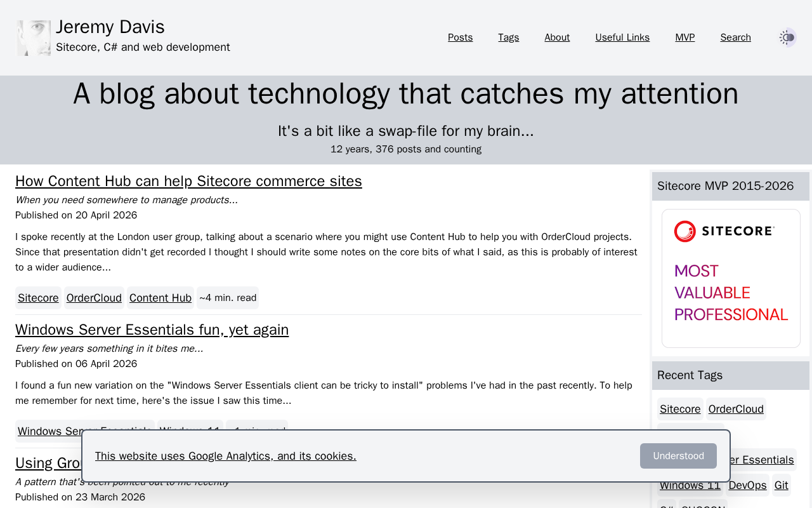Viewport: 812px width, 508px height.
Task: Read 'How Content Hub can help Sitecore commerce sites'
Action: click(x=188, y=181)
